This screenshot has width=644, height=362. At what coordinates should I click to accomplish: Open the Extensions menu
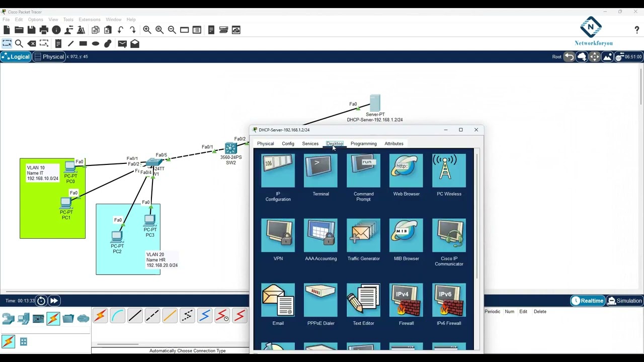89,20
